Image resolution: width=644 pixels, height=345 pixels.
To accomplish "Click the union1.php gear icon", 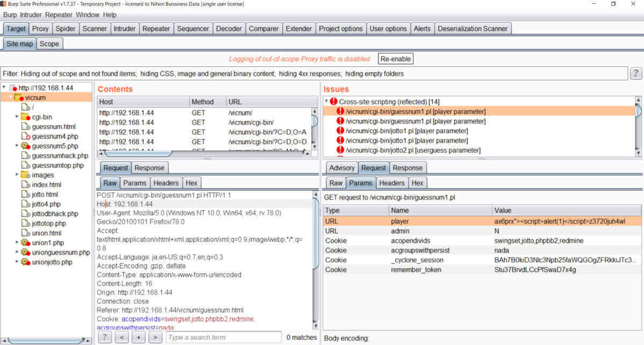I will coord(25,243).
